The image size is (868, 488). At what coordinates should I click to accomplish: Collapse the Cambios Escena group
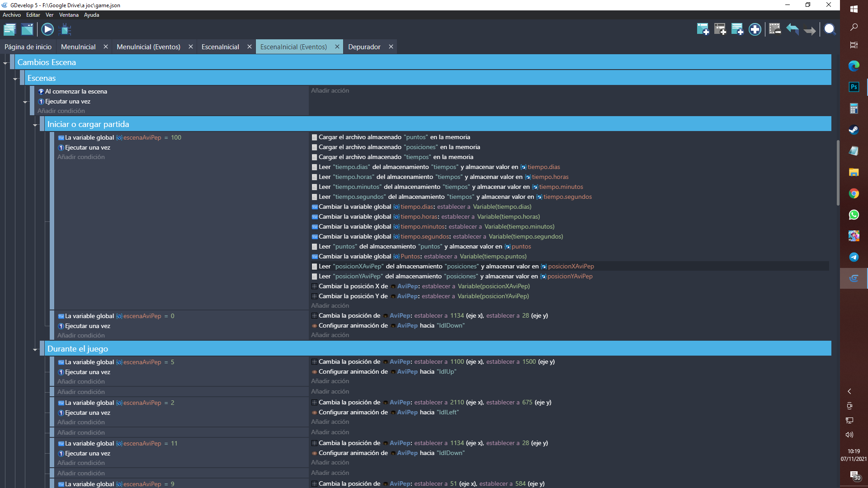[5, 63]
